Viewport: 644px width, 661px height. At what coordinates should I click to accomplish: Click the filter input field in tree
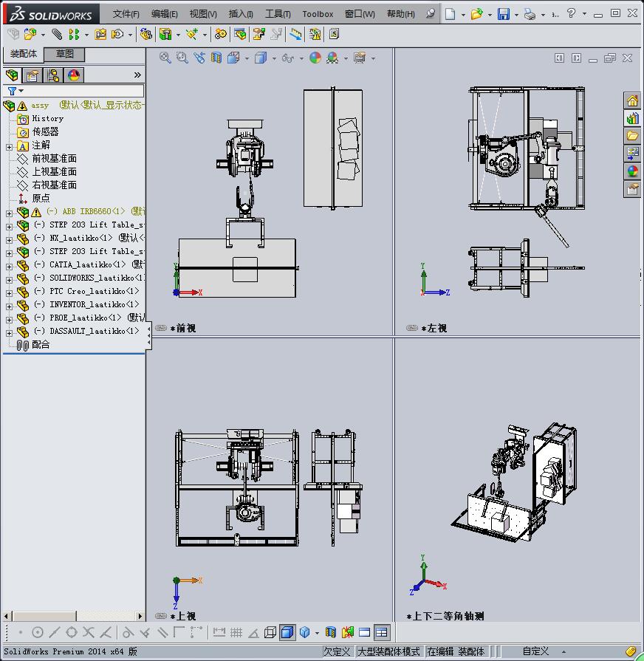pyautogui.click(x=74, y=91)
